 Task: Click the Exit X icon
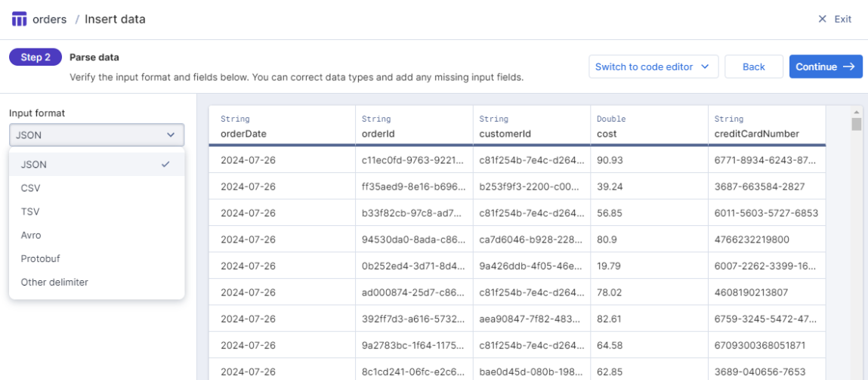823,19
